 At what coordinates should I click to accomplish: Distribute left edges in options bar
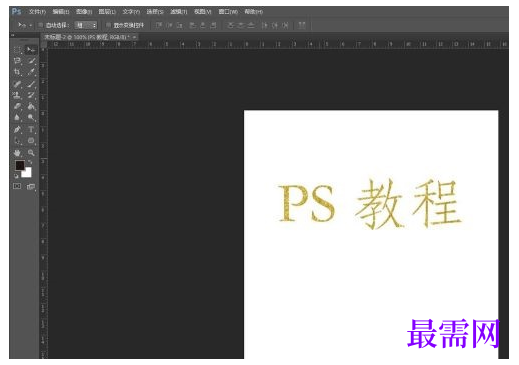(265, 25)
